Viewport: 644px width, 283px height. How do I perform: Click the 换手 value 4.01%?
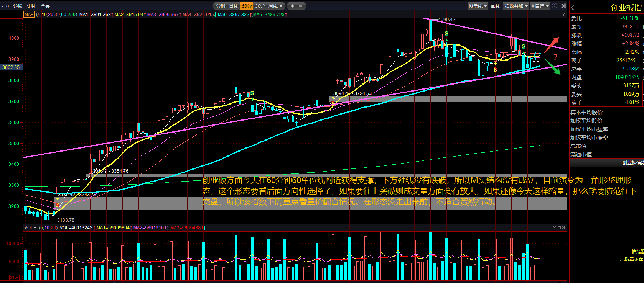(632, 103)
